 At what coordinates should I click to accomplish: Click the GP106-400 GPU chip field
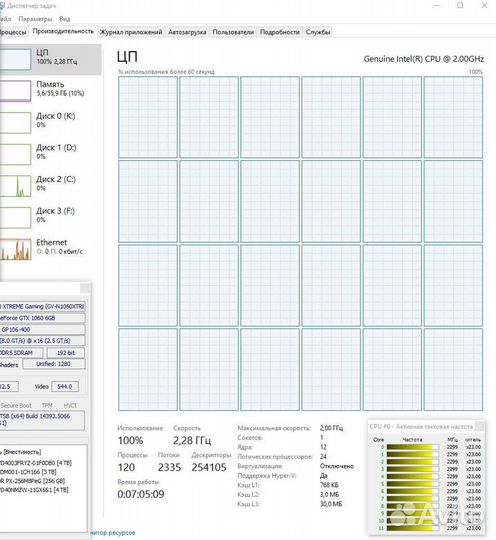pos(42,330)
